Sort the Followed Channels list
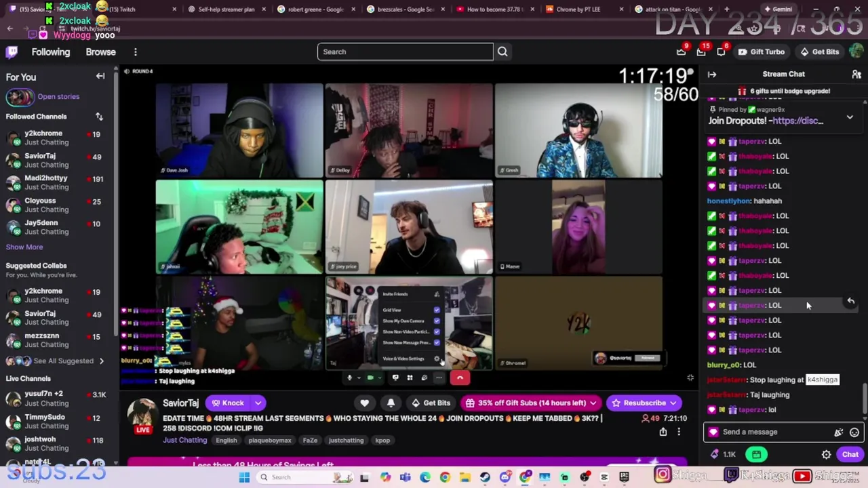The height and width of the screenshot is (488, 868). 99,117
